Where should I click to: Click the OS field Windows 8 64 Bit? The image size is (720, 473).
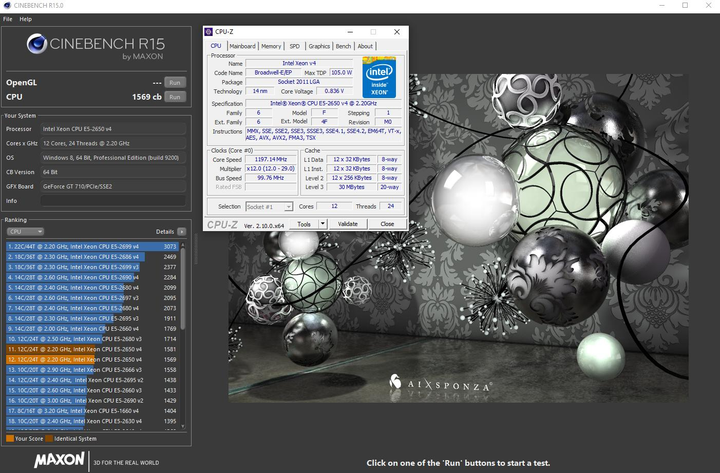(113, 158)
